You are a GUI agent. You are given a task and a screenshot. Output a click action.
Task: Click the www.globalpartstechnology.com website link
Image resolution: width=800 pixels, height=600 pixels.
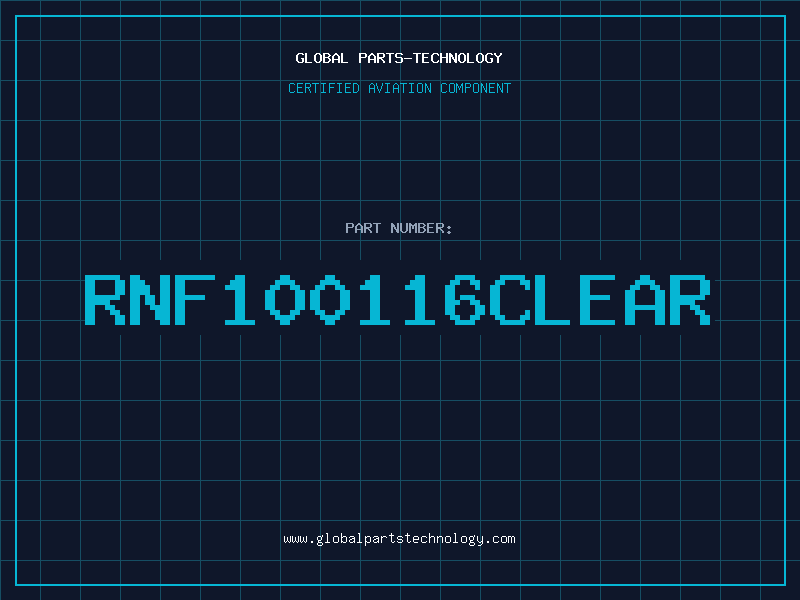pyautogui.click(x=399, y=539)
